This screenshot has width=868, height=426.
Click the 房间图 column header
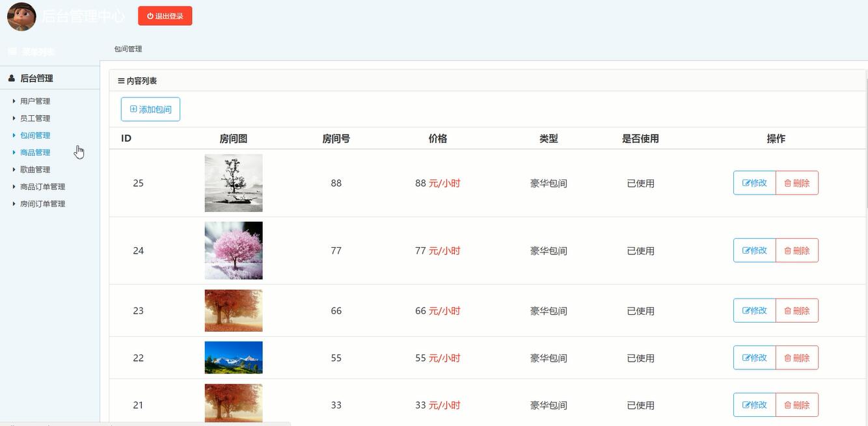[x=234, y=139]
